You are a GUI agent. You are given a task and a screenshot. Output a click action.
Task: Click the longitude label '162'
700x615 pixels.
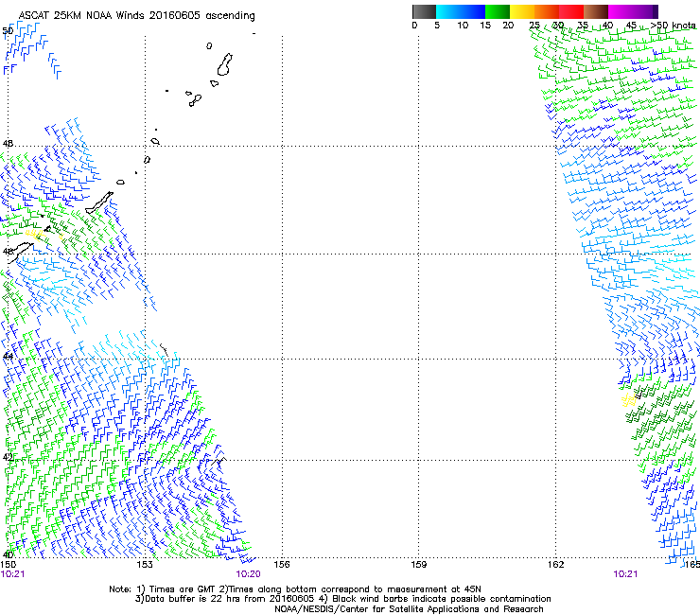556,565
